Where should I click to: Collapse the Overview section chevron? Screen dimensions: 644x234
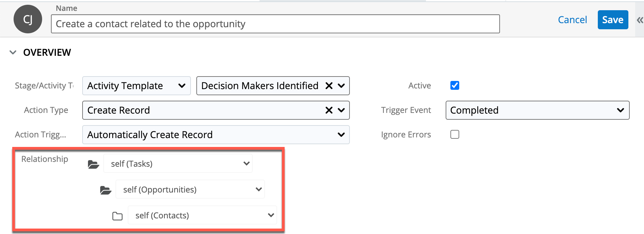point(13,52)
